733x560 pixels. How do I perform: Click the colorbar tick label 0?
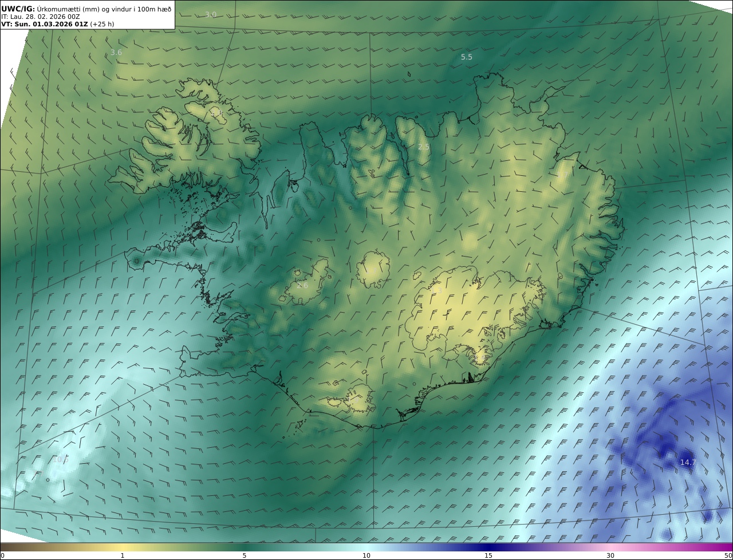point(2,555)
